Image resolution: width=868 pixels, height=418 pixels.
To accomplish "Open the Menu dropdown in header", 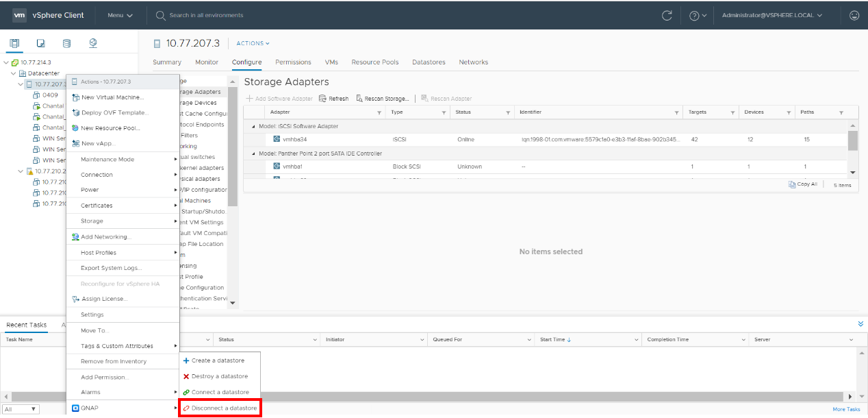I will (x=120, y=15).
